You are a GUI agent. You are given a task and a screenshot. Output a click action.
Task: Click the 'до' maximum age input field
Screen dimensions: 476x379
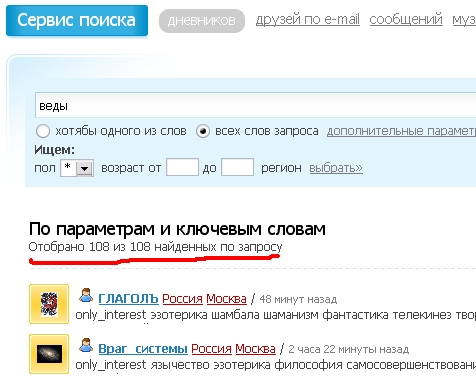[237, 167]
